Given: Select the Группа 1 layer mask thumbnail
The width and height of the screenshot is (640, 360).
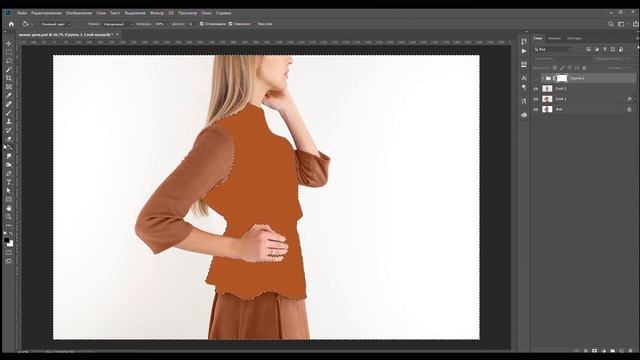Looking at the screenshot, I should [x=562, y=78].
